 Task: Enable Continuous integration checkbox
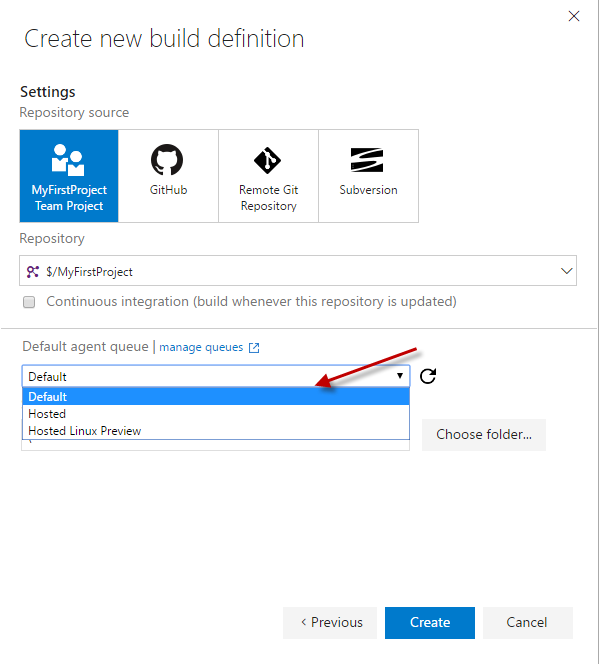(29, 302)
